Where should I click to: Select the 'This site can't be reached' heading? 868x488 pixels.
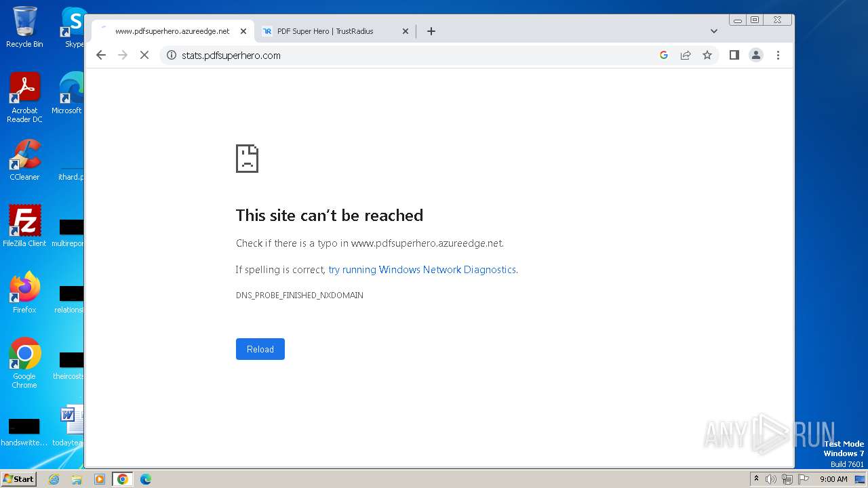pyautogui.click(x=330, y=216)
